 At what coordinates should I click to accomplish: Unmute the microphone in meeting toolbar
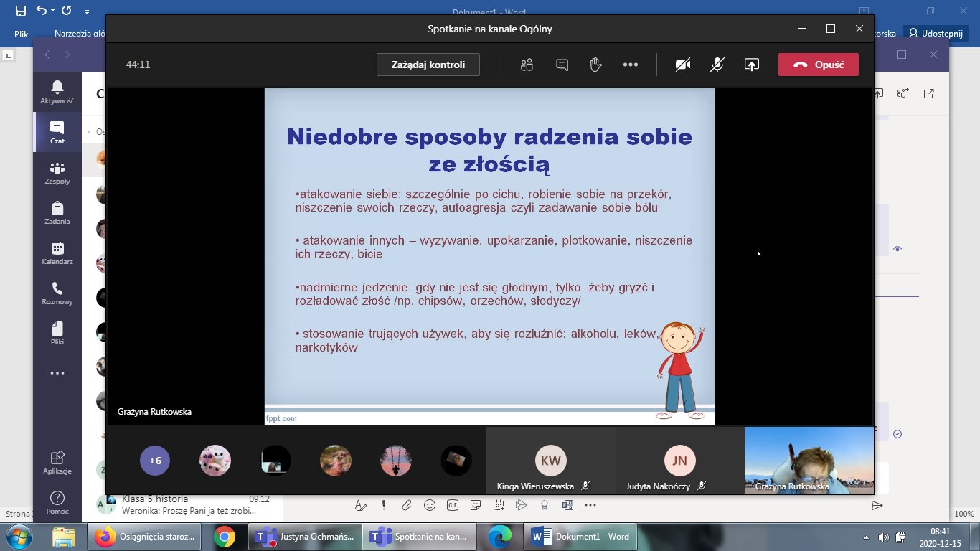coord(717,65)
